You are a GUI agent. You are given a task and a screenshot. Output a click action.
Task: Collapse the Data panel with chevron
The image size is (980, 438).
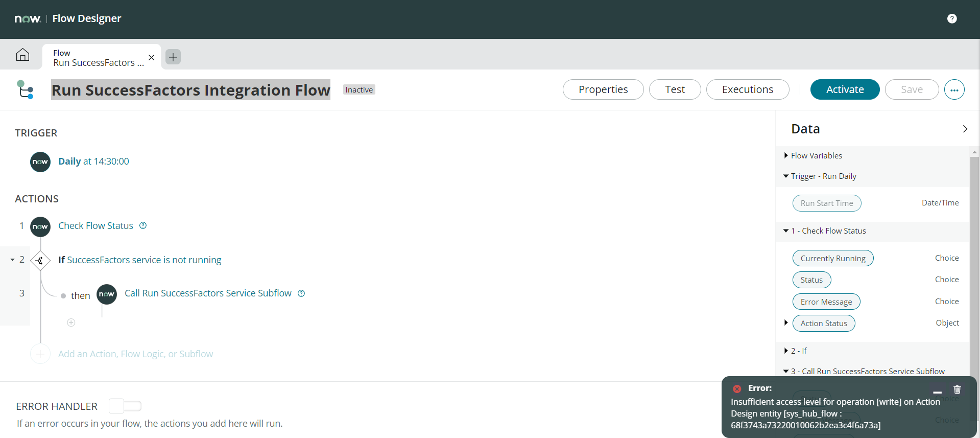pyautogui.click(x=965, y=129)
